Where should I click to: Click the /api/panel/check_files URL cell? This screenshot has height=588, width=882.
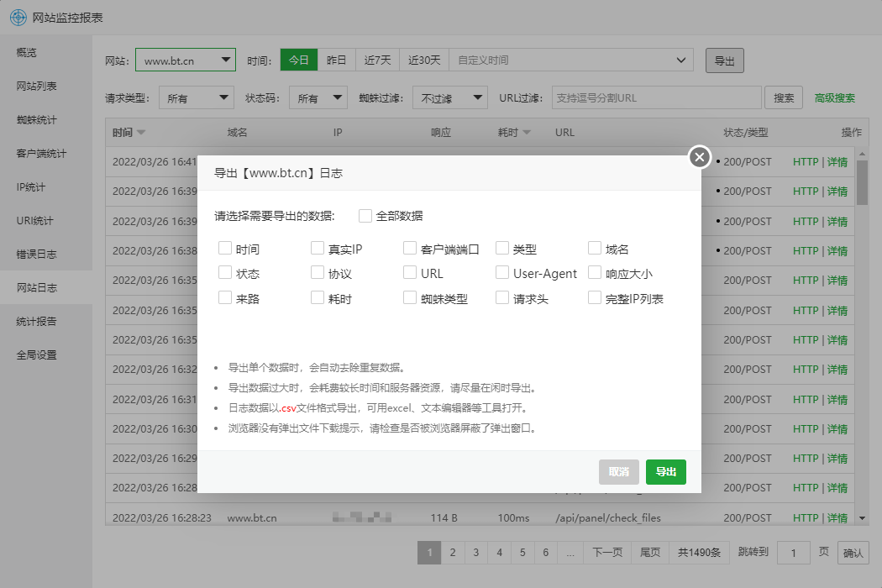608,517
